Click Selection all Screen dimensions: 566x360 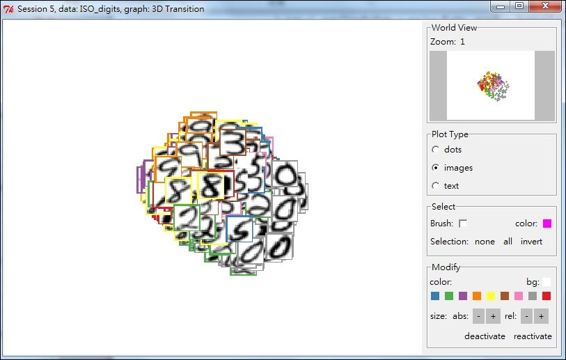point(508,242)
